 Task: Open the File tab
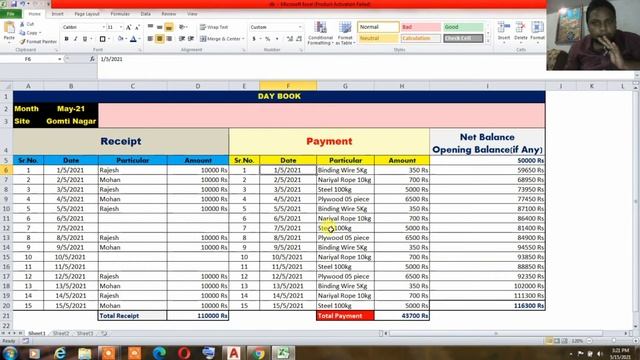tap(11, 14)
